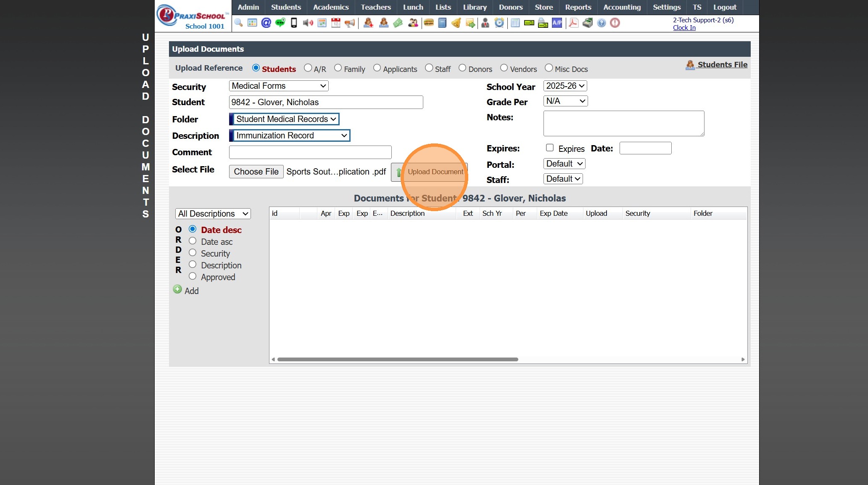Select the Vendors radio option
The width and height of the screenshot is (868, 485).
[504, 68]
